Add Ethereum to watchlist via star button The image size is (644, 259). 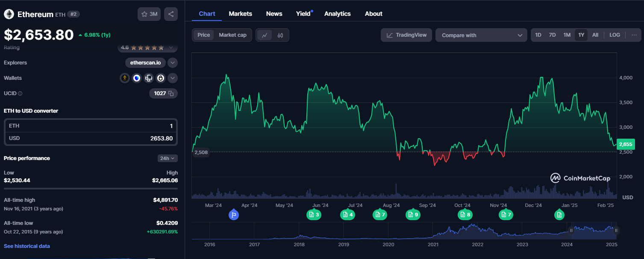tap(149, 14)
